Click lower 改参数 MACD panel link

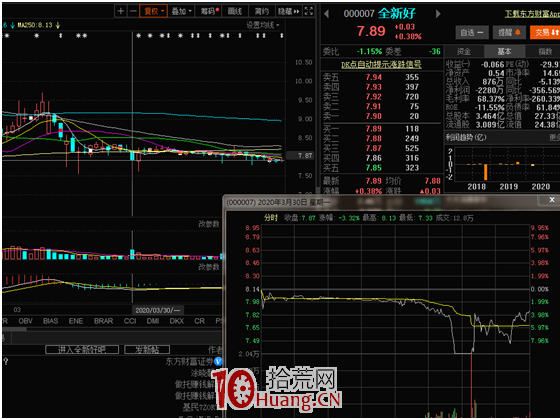(x=209, y=267)
